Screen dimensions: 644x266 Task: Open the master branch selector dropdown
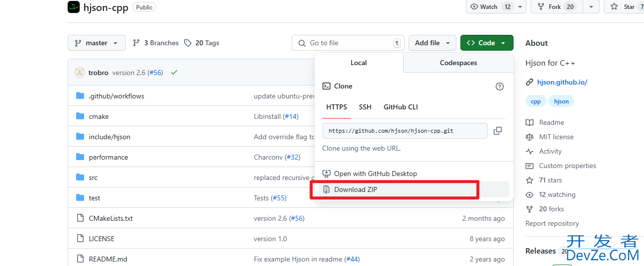click(x=97, y=43)
